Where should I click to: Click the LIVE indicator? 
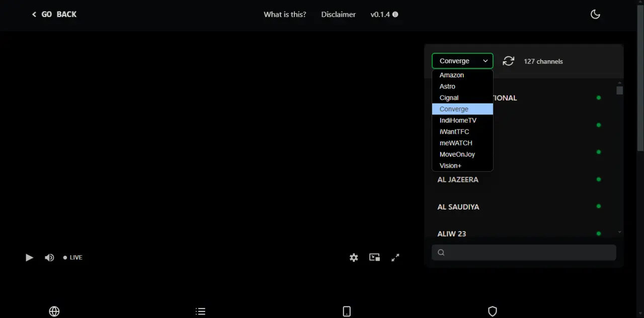(x=72, y=257)
